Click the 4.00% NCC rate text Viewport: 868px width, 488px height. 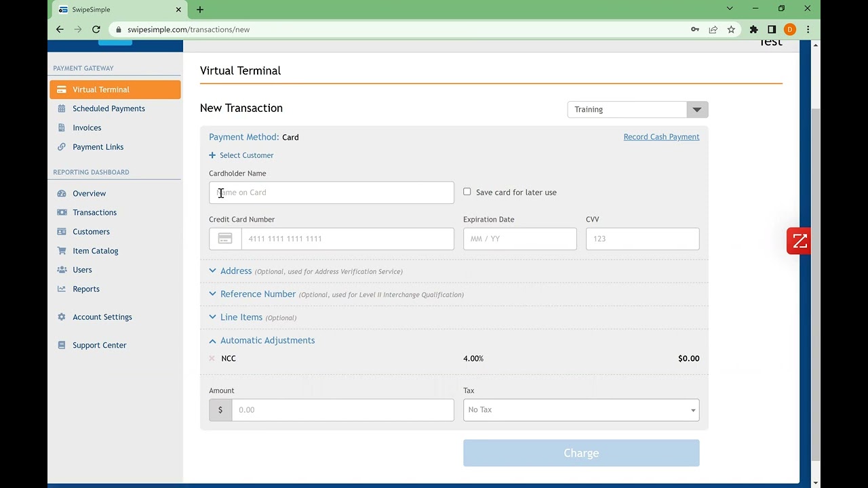click(473, 359)
